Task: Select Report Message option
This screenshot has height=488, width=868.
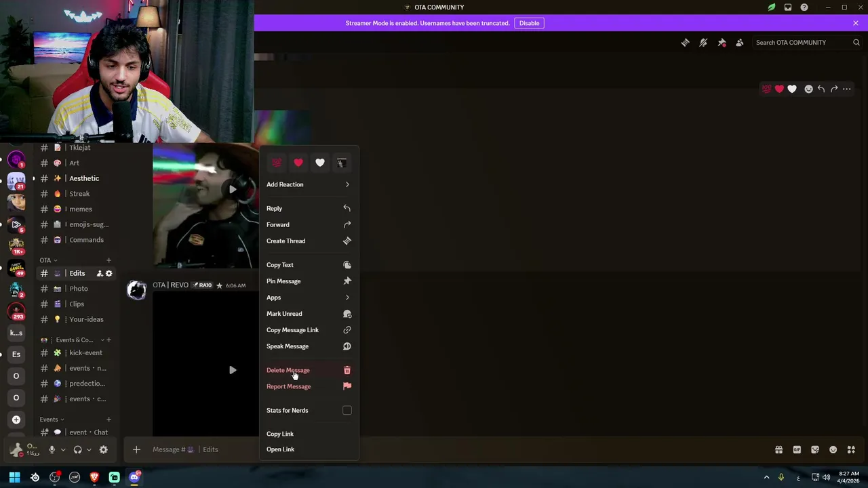Action: (309, 386)
